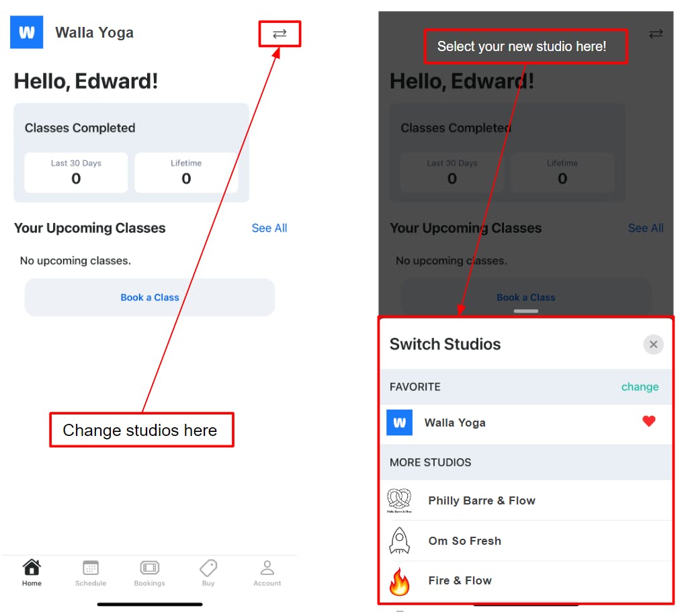
Task: Click the Philly Barre pretzel logo icon
Action: pyautogui.click(x=399, y=500)
